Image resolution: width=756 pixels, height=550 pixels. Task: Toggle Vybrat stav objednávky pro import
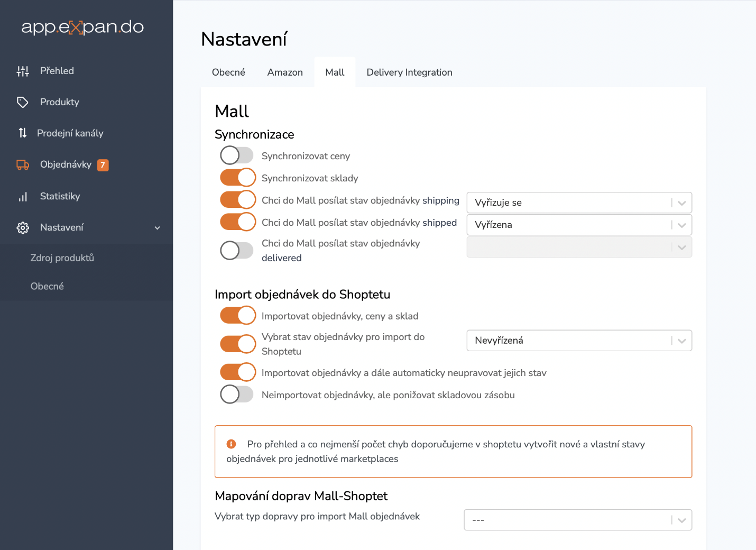(x=238, y=344)
